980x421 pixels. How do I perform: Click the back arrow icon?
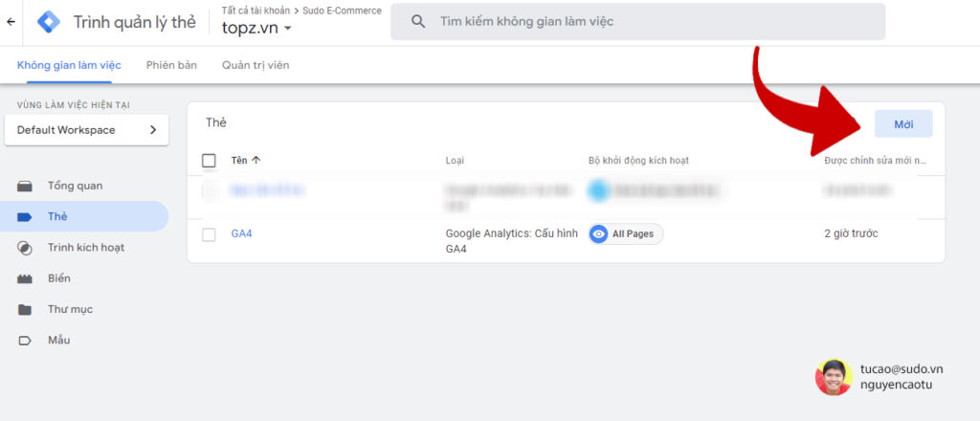(x=11, y=22)
